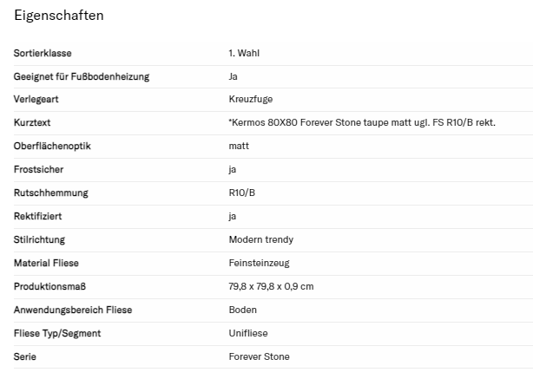Screen dimensions: 533x392
Task: Select the 'matt' surface value
Action: point(239,147)
